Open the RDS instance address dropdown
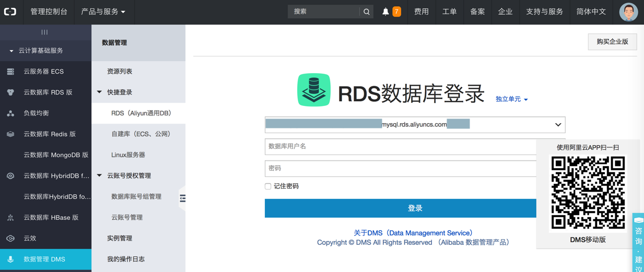The image size is (644, 272). click(x=415, y=125)
